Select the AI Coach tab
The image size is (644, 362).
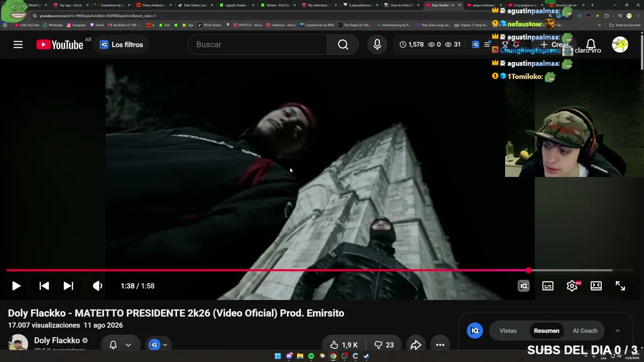tap(585, 331)
